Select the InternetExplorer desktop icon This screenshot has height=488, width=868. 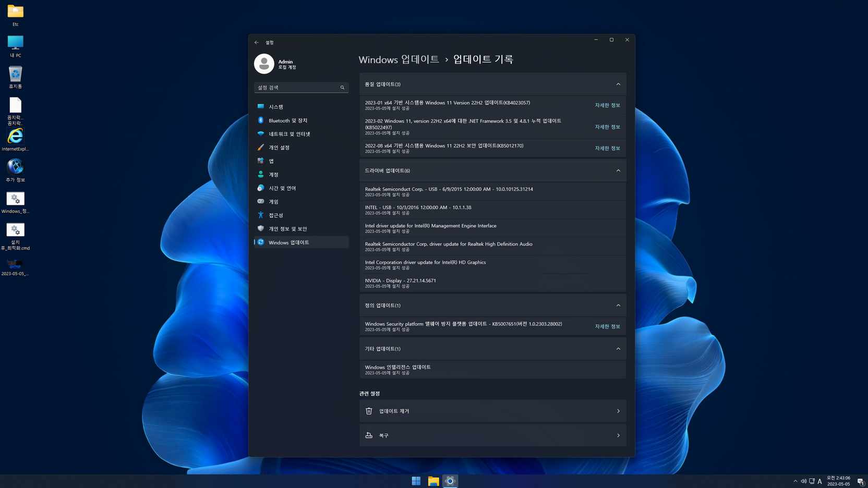(x=15, y=139)
